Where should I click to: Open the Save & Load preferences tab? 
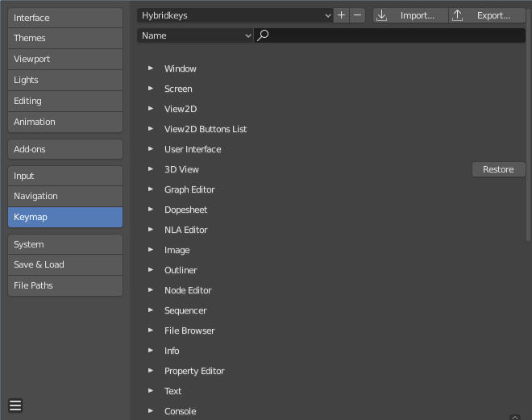pyautogui.click(x=65, y=264)
